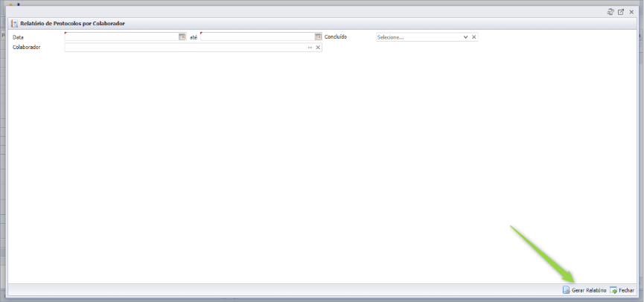Click Gerar Relatório button

point(584,290)
